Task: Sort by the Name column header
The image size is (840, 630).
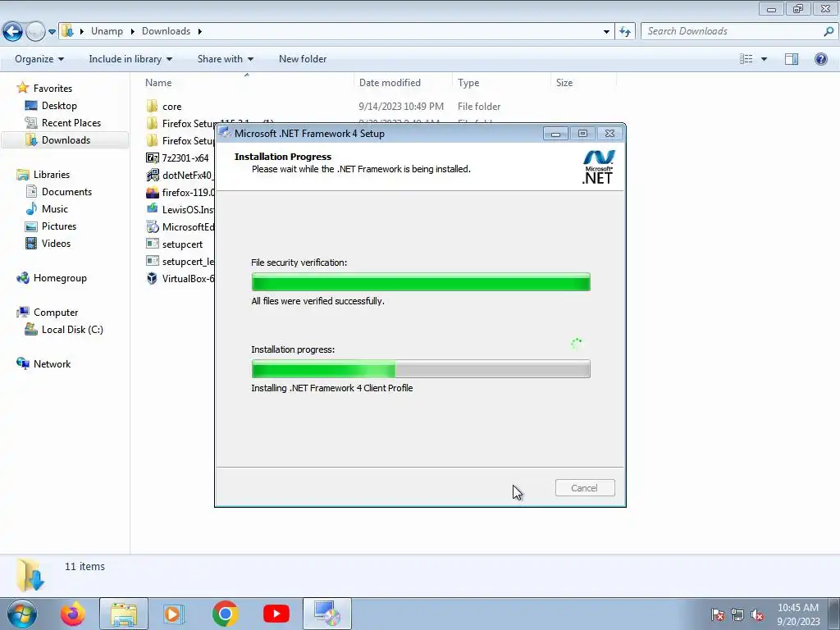Action: (158, 83)
